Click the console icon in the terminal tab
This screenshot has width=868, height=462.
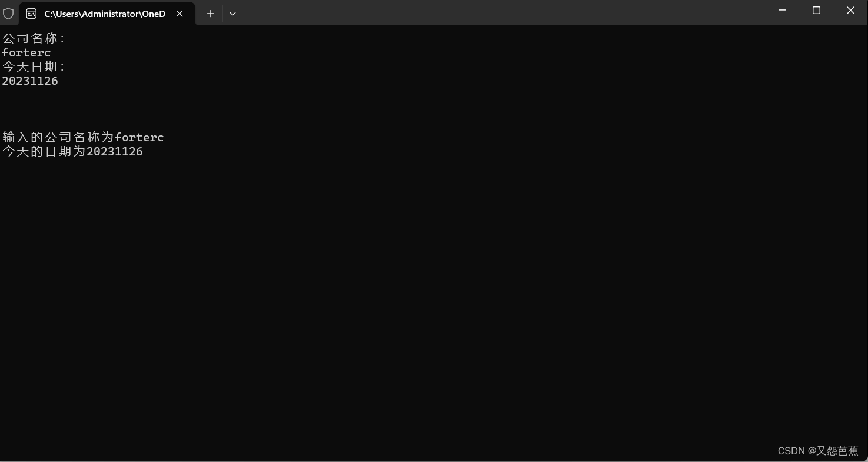pos(31,14)
